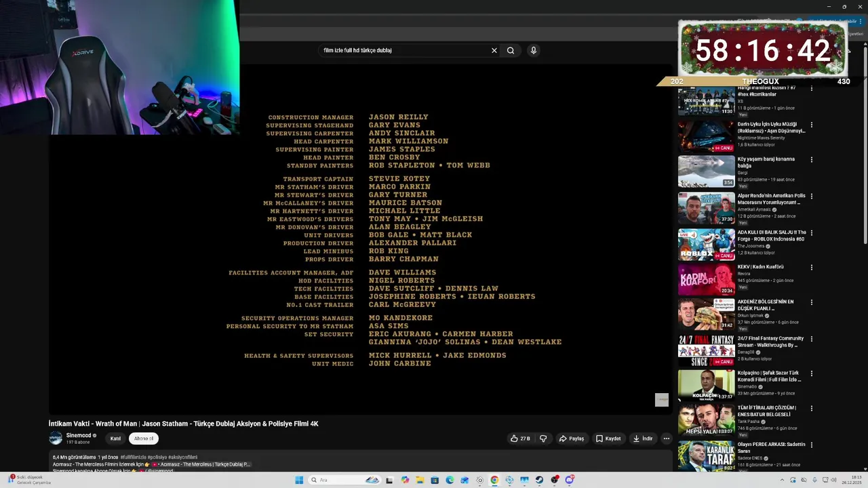Open the HEPSİ YALAN 1:03:07 thumbnail
Image resolution: width=868 pixels, height=488 pixels.
coord(706,420)
